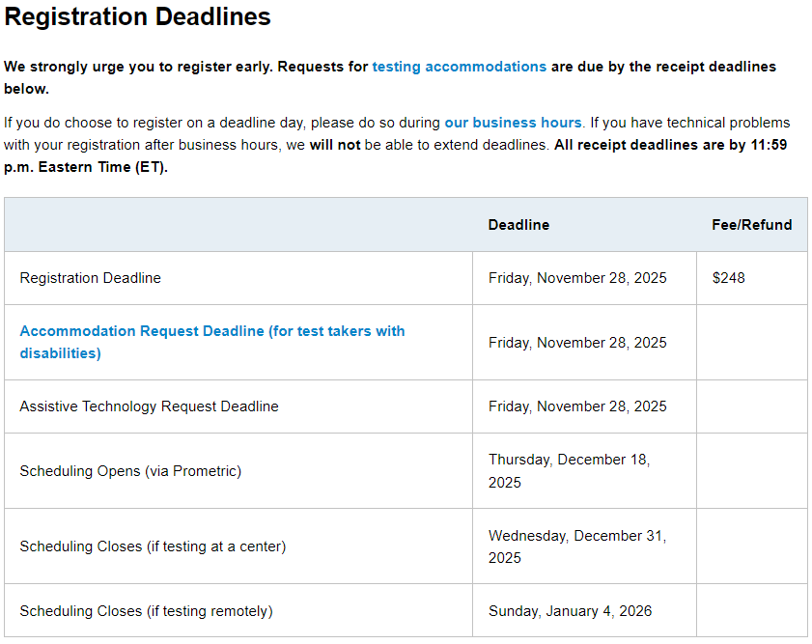The height and width of the screenshot is (644, 812).
Task: Click the Registration Deadlines heading
Action: [x=137, y=16]
